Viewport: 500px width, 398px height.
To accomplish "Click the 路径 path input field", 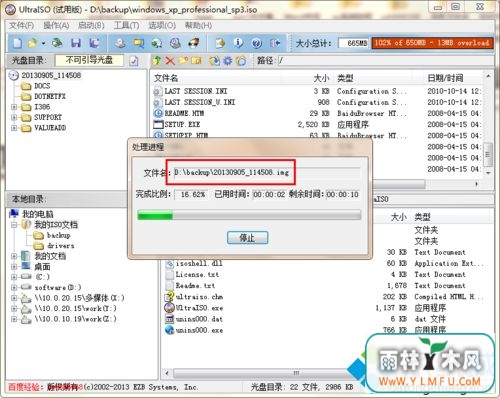I will pos(386,61).
